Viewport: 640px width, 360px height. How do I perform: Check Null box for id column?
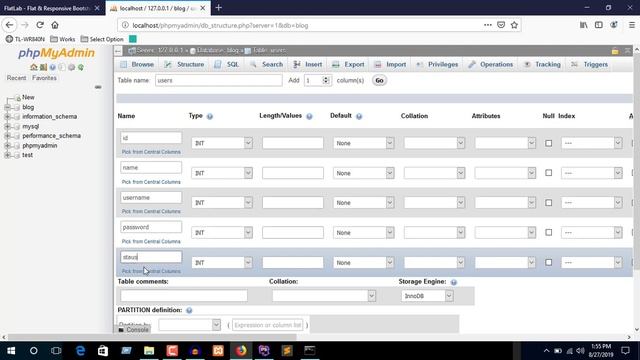549,143
